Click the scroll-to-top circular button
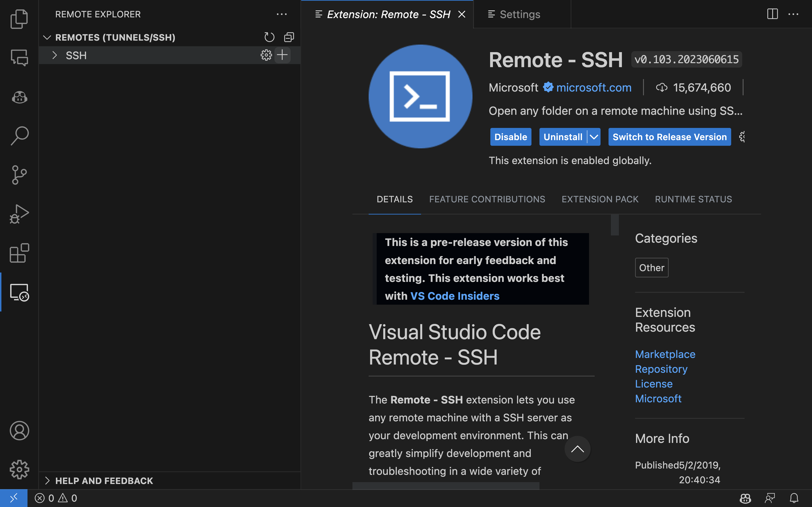The width and height of the screenshot is (812, 507). (x=578, y=449)
